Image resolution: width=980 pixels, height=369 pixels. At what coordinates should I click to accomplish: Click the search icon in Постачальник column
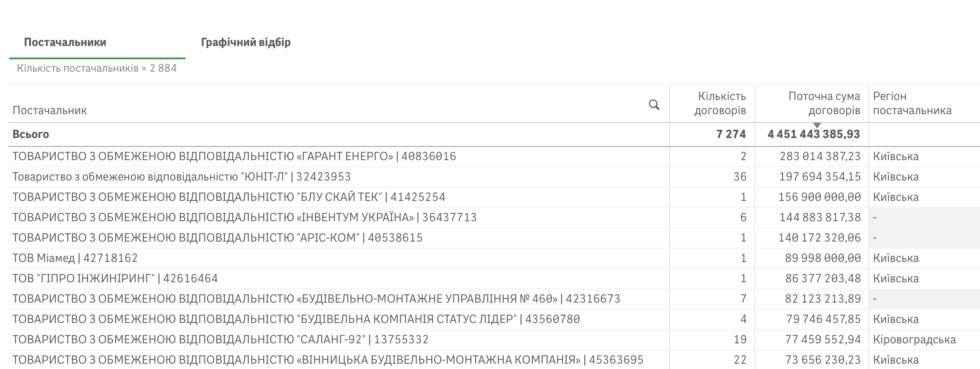654,105
